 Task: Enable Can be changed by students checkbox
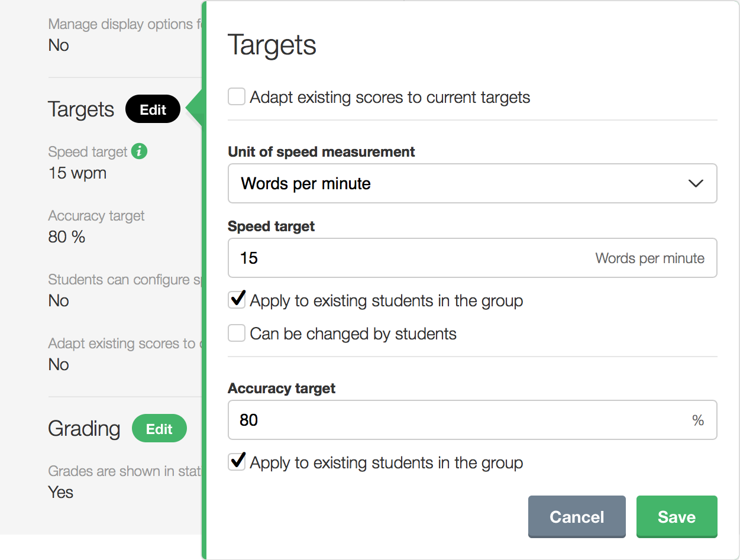click(237, 334)
